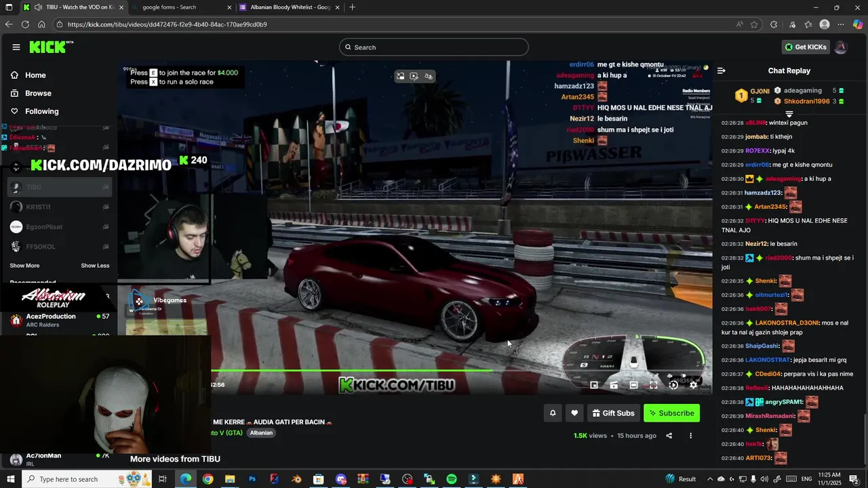Click the adeagaming leaderboard entry
Screen dimensions: 868x488
coord(808,91)
